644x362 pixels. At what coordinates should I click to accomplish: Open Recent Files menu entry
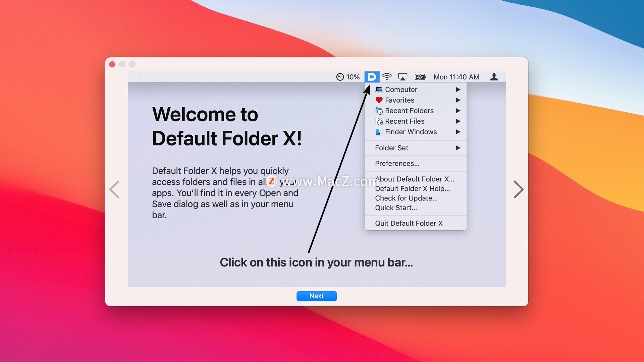[x=416, y=121]
